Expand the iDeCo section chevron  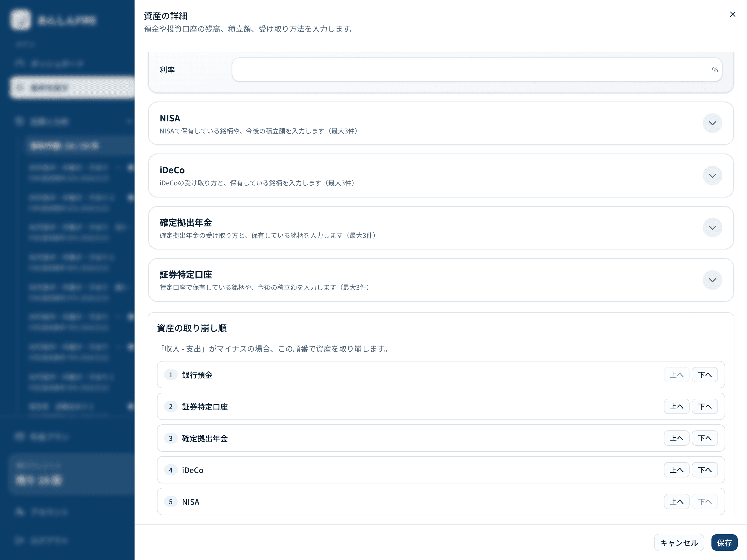tap(712, 176)
